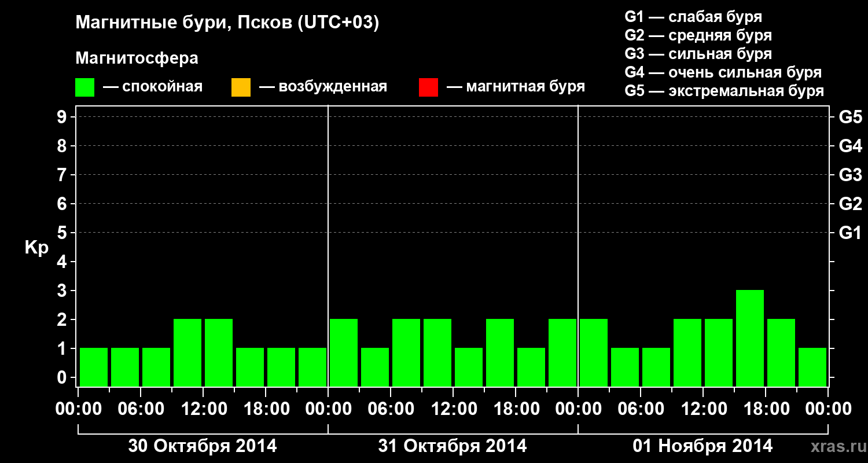Click the 'G1 — слабая буря' line
The width and height of the screenshot is (868, 463).
coord(693,17)
